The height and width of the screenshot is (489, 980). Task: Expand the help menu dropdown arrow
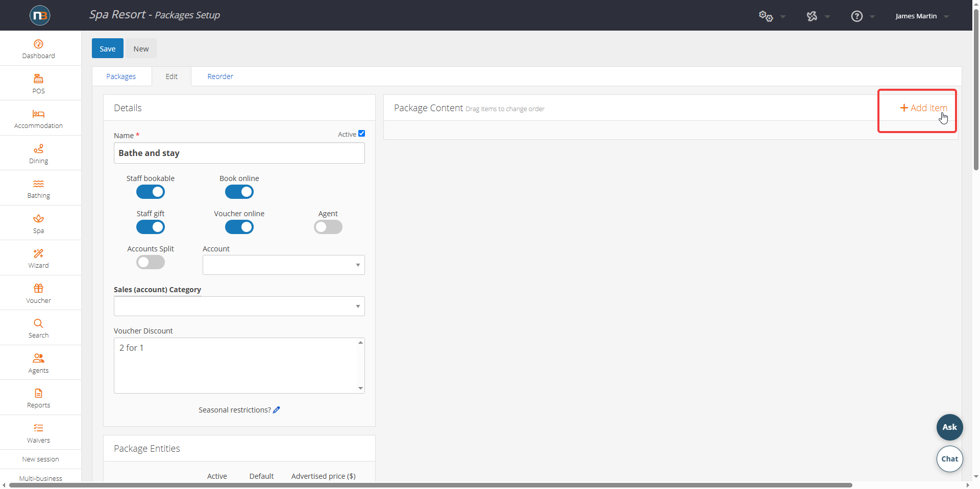pyautogui.click(x=872, y=17)
